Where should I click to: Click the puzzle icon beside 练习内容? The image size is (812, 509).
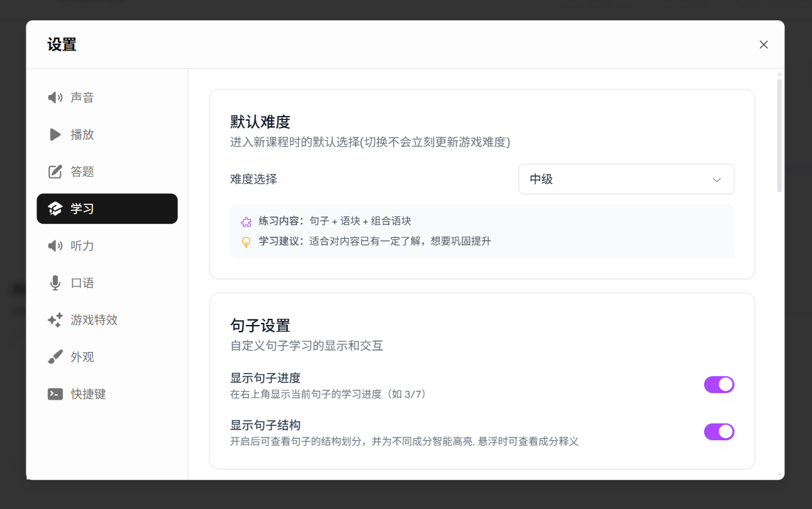click(246, 222)
